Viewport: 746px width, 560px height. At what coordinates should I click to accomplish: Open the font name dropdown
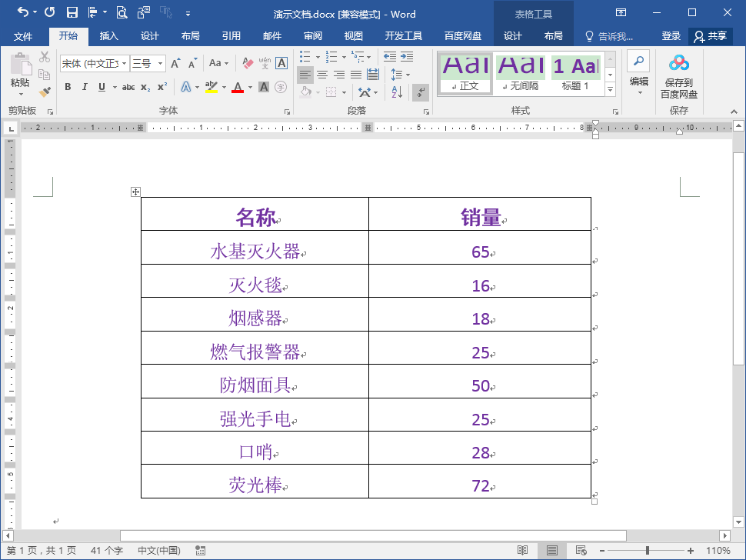124,63
